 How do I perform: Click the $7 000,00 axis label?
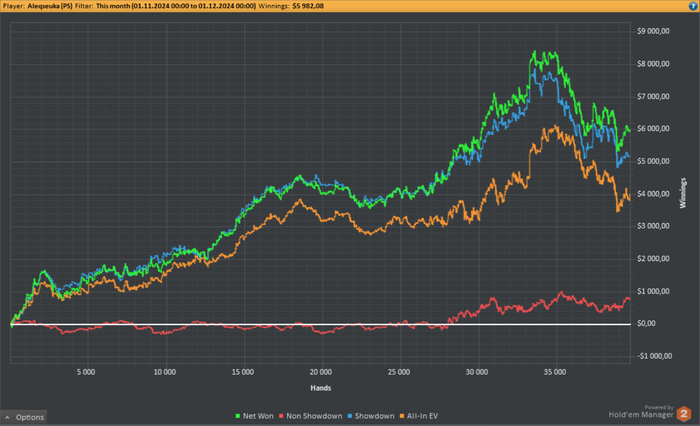point(653,96)
